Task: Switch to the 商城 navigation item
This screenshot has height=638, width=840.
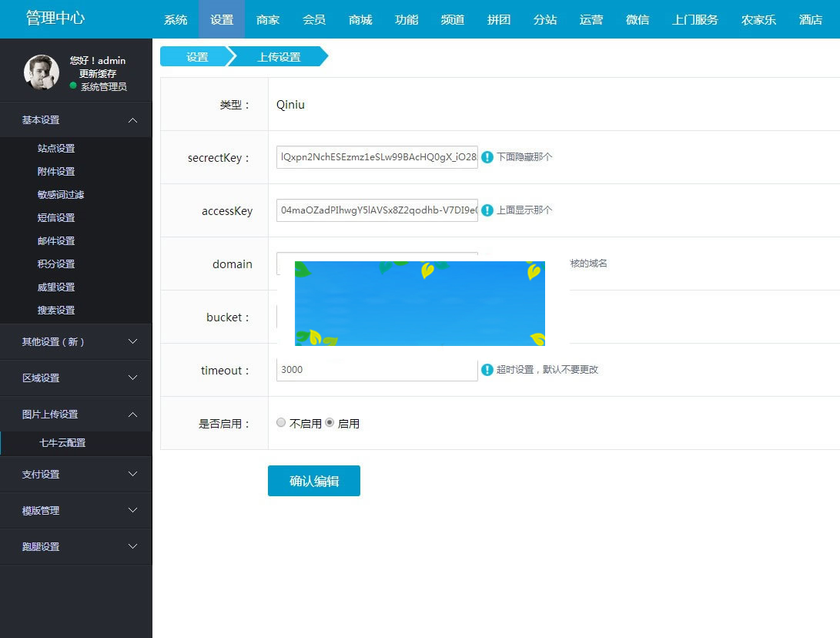Action: point(360,19)
